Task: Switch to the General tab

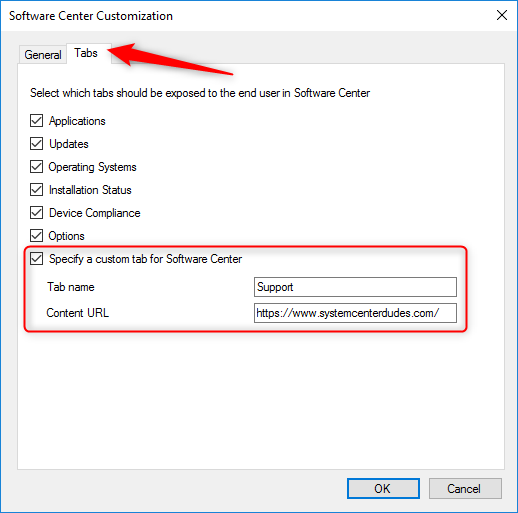Action: pos(43,54)
